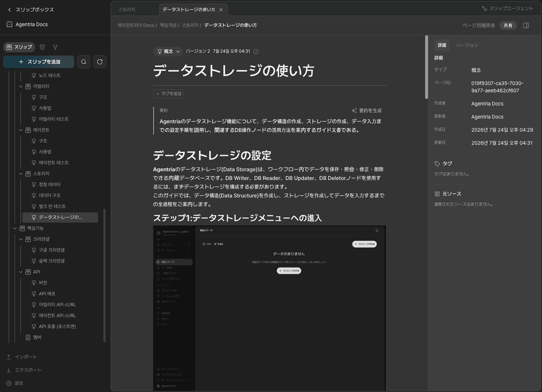The image size is (542, 392).
Task: Collapse the 어빌리티 folder chevron
Action: click(21, 86)
